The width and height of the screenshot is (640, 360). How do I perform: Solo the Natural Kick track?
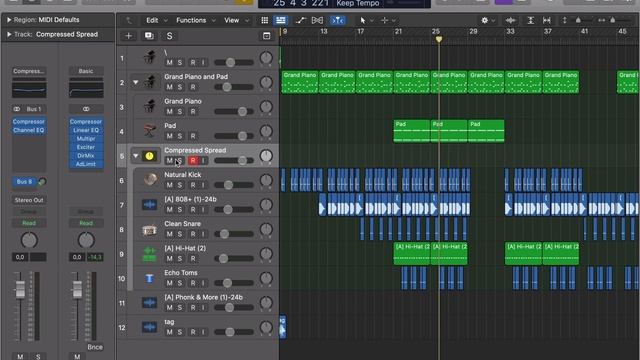(x=180, y=185)
